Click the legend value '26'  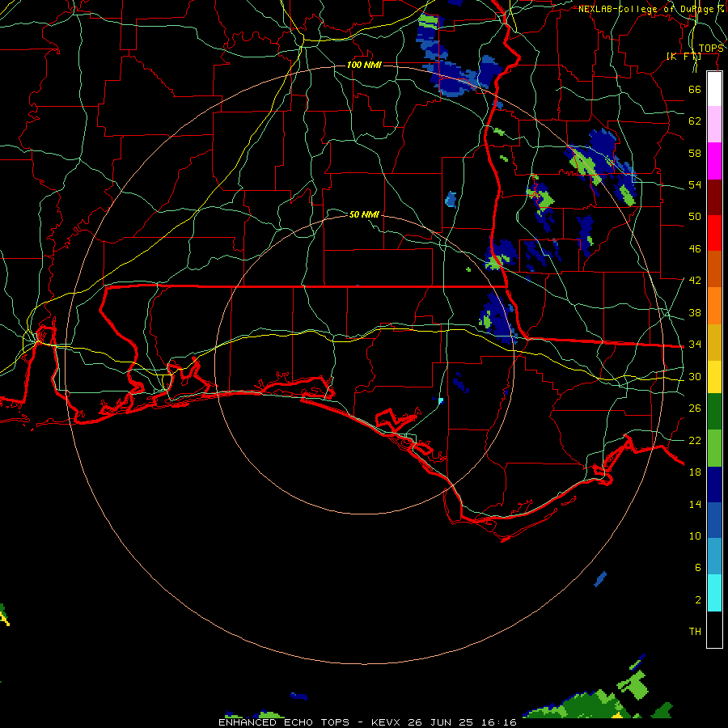tap(695, 408)
